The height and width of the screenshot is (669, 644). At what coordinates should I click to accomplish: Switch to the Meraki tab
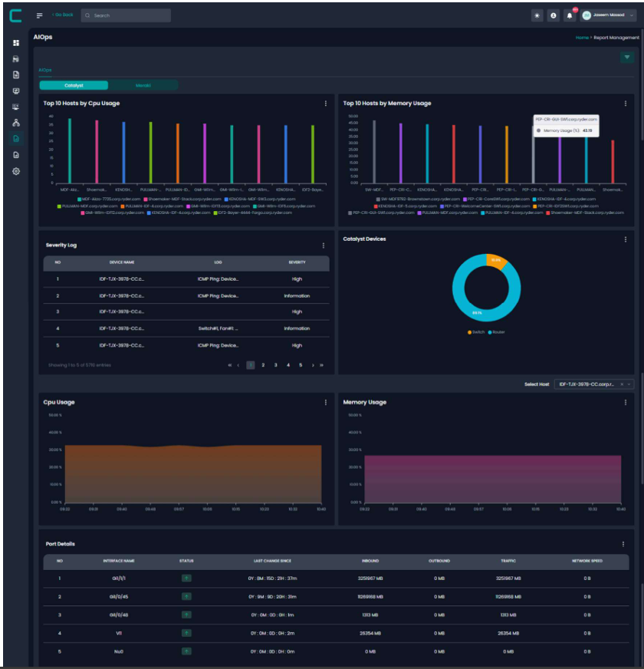[143, 85]
